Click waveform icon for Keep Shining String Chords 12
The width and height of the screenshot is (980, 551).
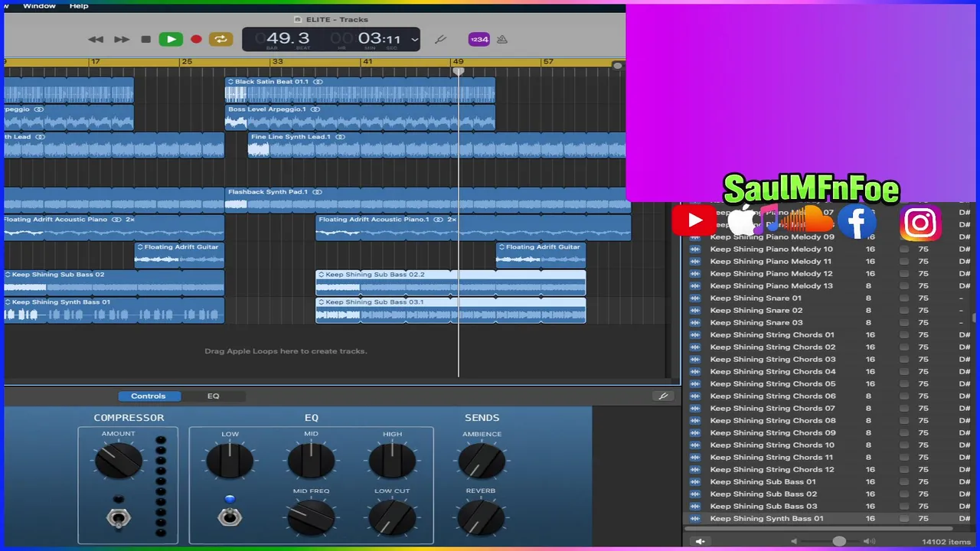pyautogui.click(x=695, y=469)
